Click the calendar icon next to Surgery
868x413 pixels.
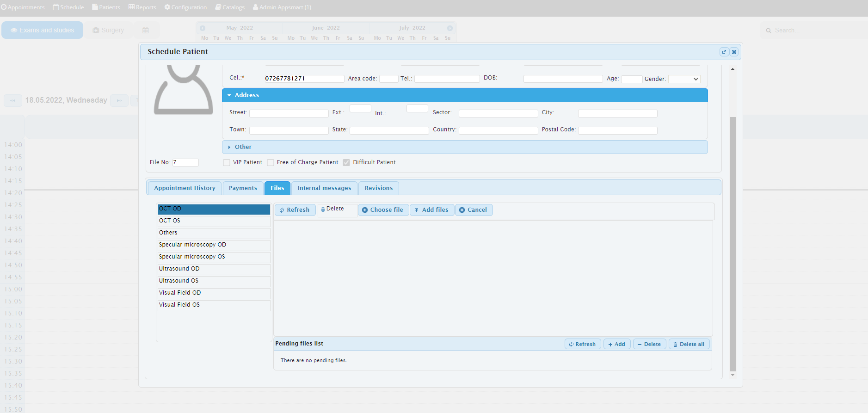click(146, 30)
